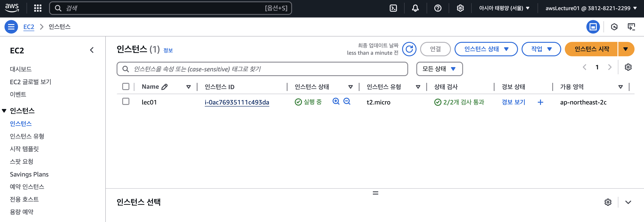Click the orange 인스턴스 시작 button
Screen dimensions: 644x222
click(592, 49)
